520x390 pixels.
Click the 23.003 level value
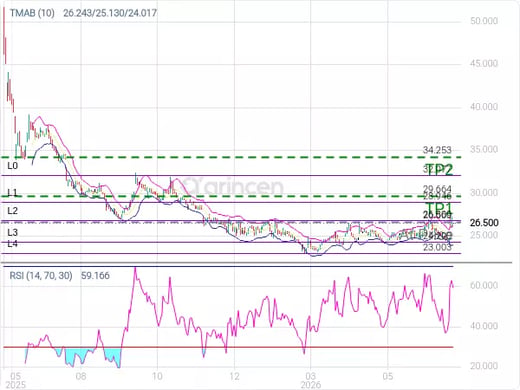pos(437,247)
